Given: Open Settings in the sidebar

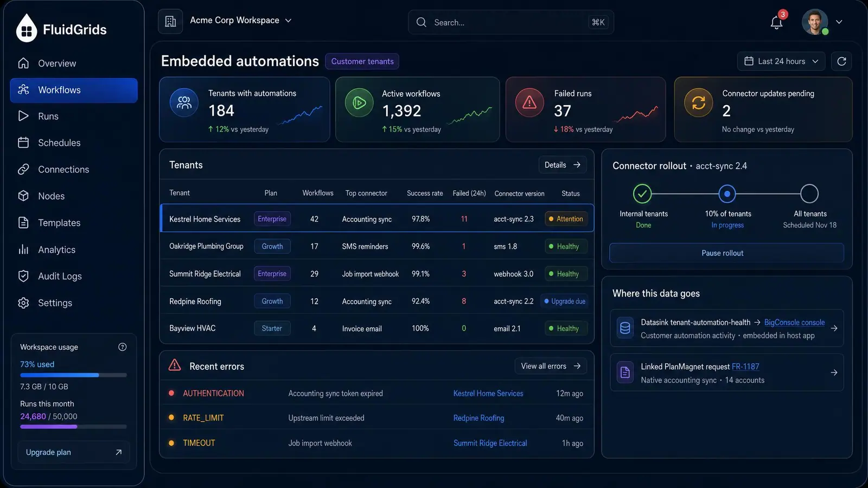Looking at the screenshot, I should [73, 303].
